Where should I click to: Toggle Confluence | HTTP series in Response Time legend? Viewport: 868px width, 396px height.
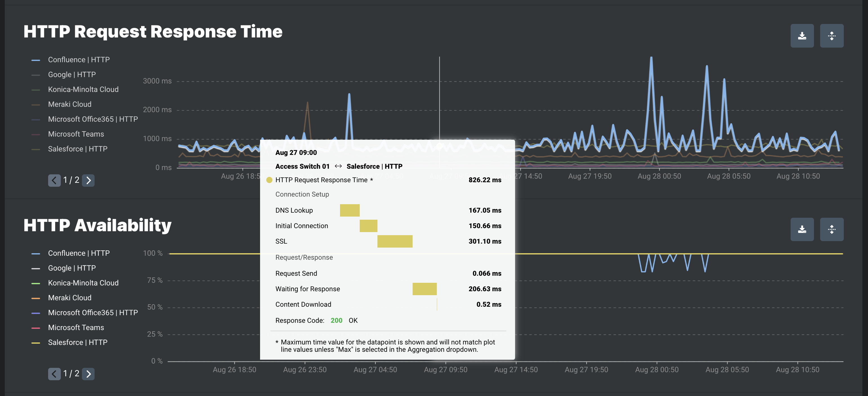[70, 60]
